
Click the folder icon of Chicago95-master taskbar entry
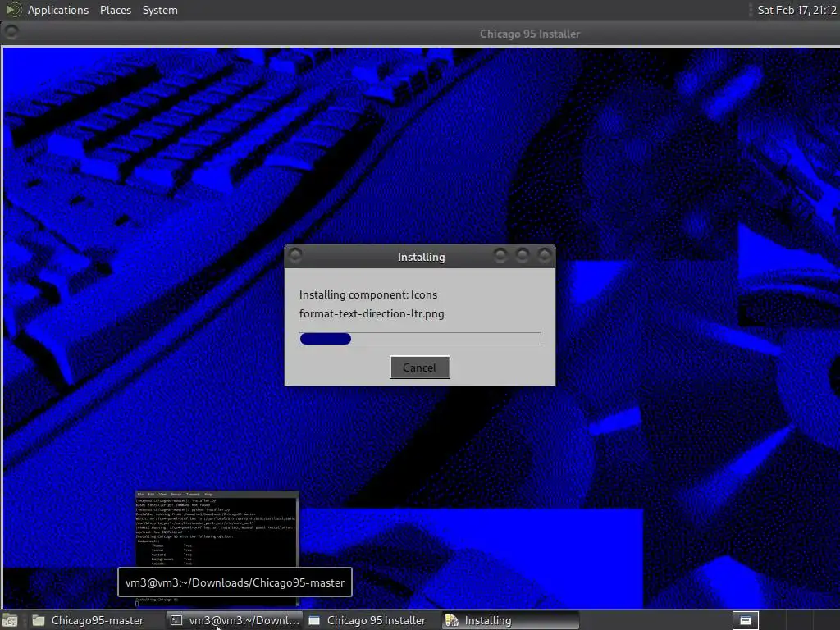coord(39,620)
